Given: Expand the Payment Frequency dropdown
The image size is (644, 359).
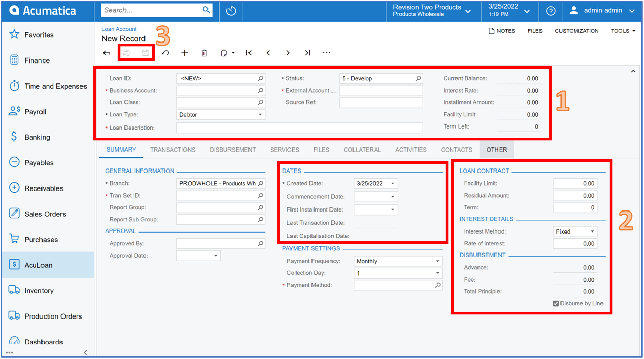Looking at the screenshot, I should coord(438,261).
